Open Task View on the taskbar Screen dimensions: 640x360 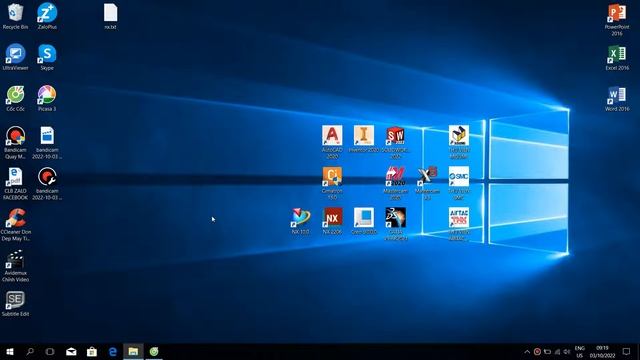click(x=50, y=351)
